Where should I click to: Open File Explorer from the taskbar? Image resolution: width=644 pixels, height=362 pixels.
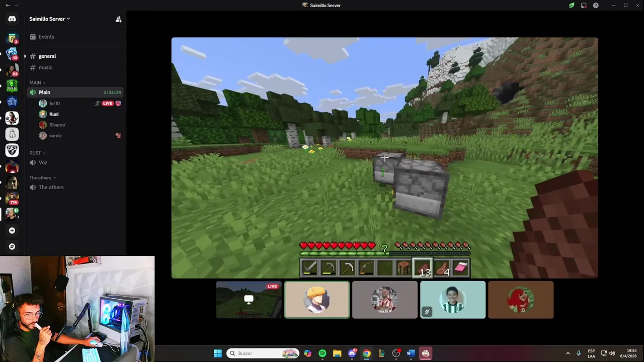click(337, 353)
